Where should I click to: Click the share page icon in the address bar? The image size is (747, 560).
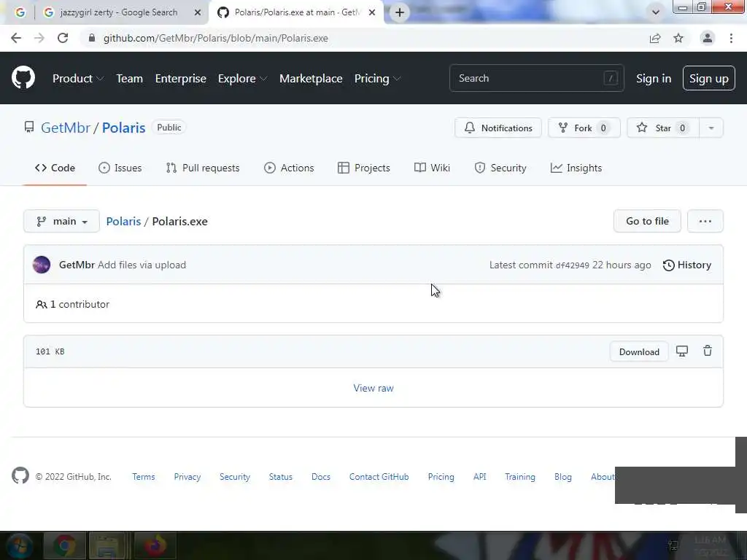click(655, 38)
